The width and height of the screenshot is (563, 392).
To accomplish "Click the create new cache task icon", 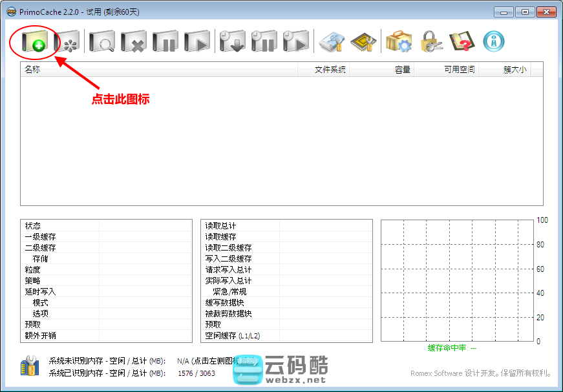I will pyautogui.click(x=34, y=42).
